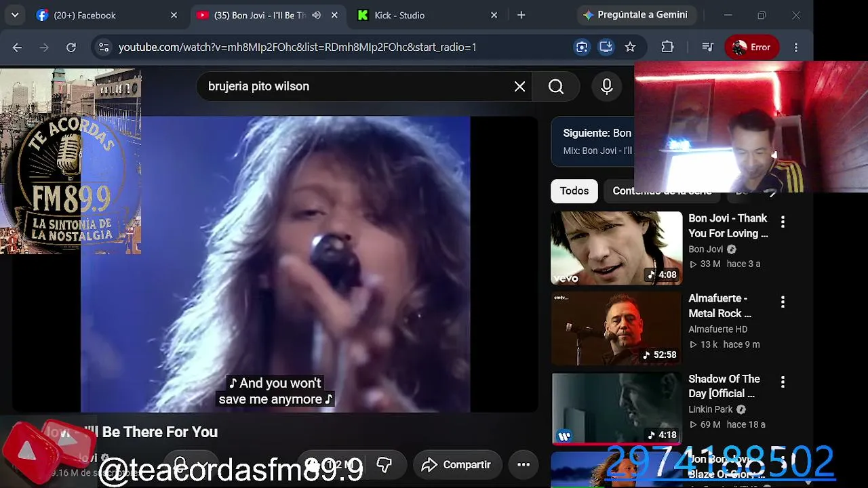The width and height of the screenshot is (868, 488).
Task: Go back to the previous page
Action: click(18, 47)
